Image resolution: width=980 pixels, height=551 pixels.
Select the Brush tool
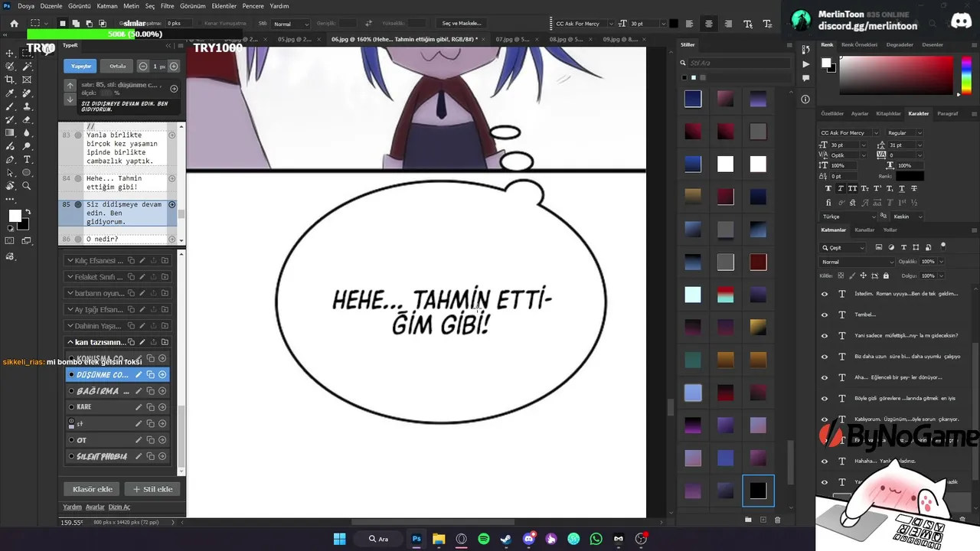coord(10,106)
